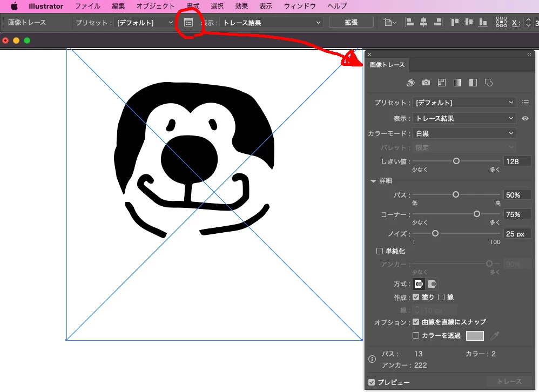Open the align-to selection dropdown icon
Viewport: 539px width, 392px height.
tap(390, 23)
